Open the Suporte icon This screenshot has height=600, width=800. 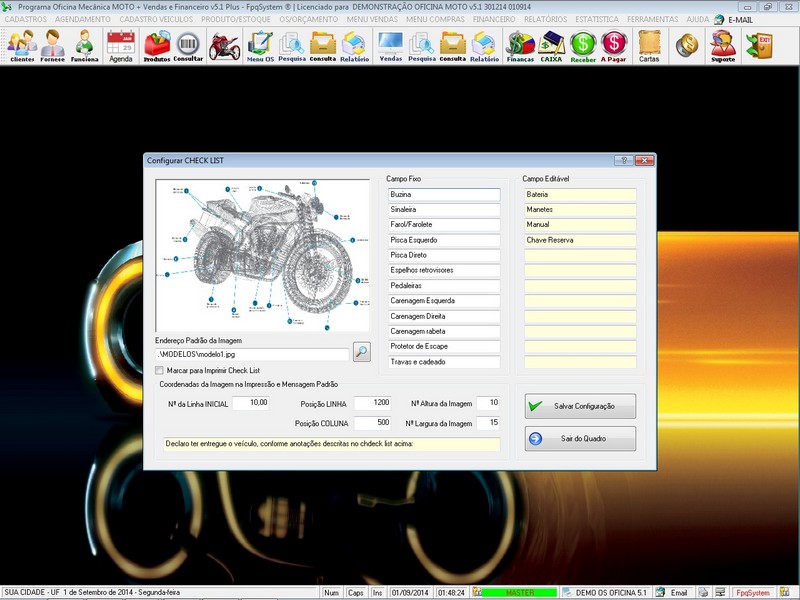pos(722,46)
